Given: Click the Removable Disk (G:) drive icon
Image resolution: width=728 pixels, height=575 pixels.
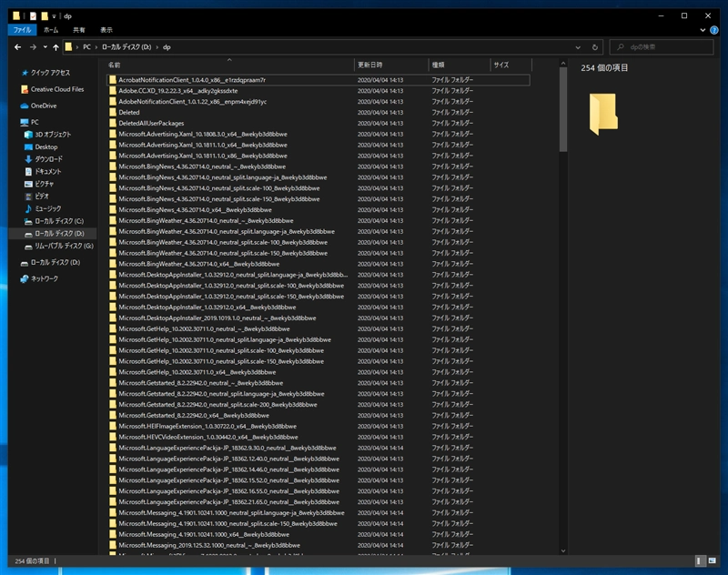Looking at the screenshot, I should click(x=28, y=246).
